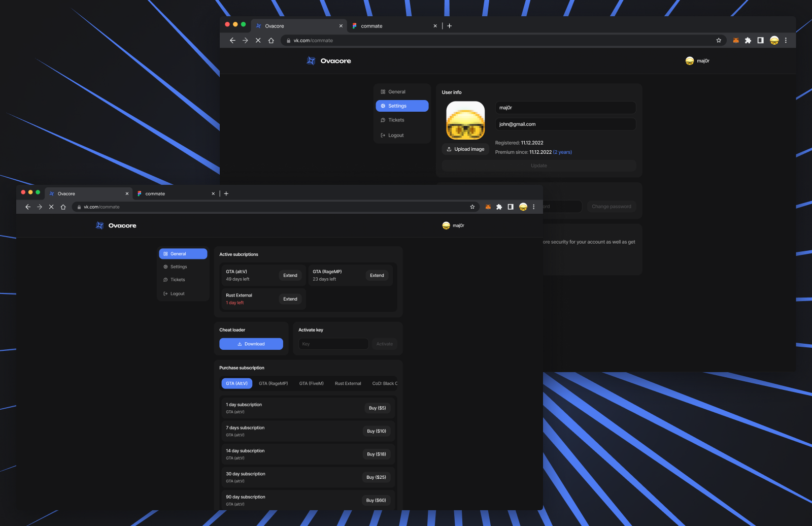Click the Update button in User info
The height and width of the screenshot is (526, 812).
[x=539, y=166]
